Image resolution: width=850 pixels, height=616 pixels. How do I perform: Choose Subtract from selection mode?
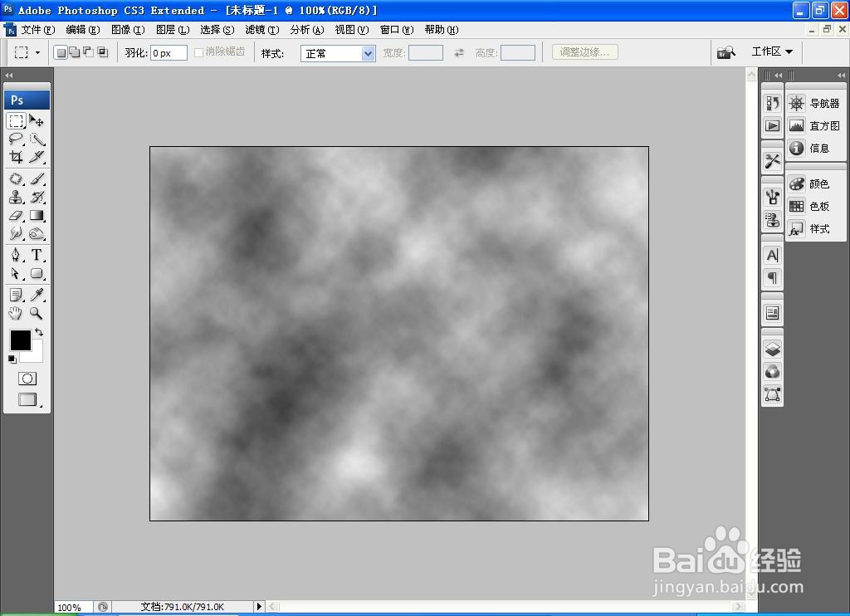(88, 52)
